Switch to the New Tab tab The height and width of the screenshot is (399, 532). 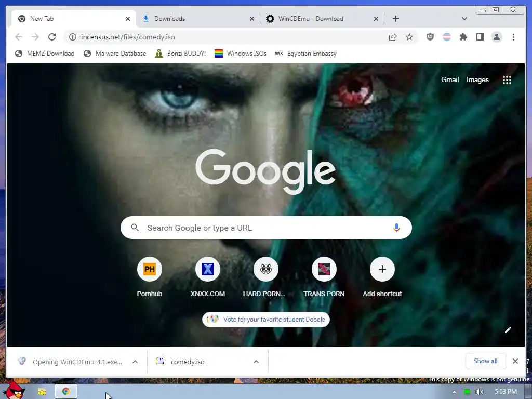click(73, 19)
